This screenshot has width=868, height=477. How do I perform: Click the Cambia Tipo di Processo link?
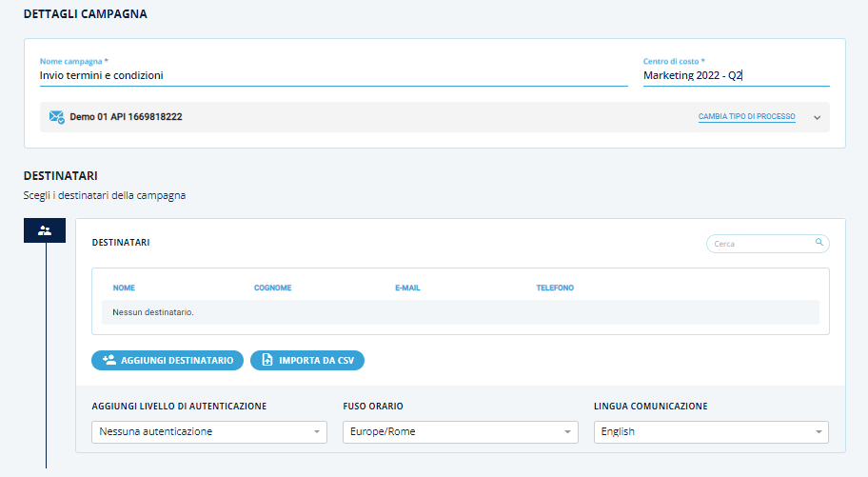tap(746, 117)
